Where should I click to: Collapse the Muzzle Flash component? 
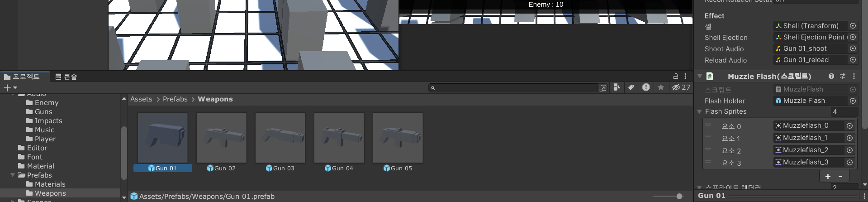click(x=700, y=77)
